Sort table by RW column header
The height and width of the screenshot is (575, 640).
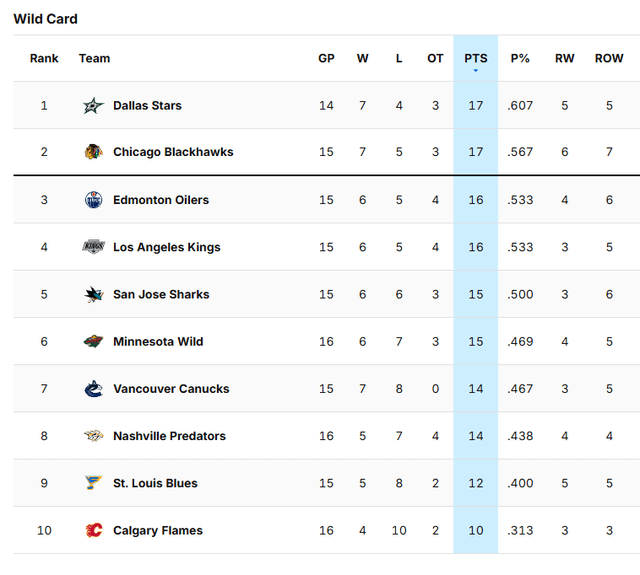[565, 58]
